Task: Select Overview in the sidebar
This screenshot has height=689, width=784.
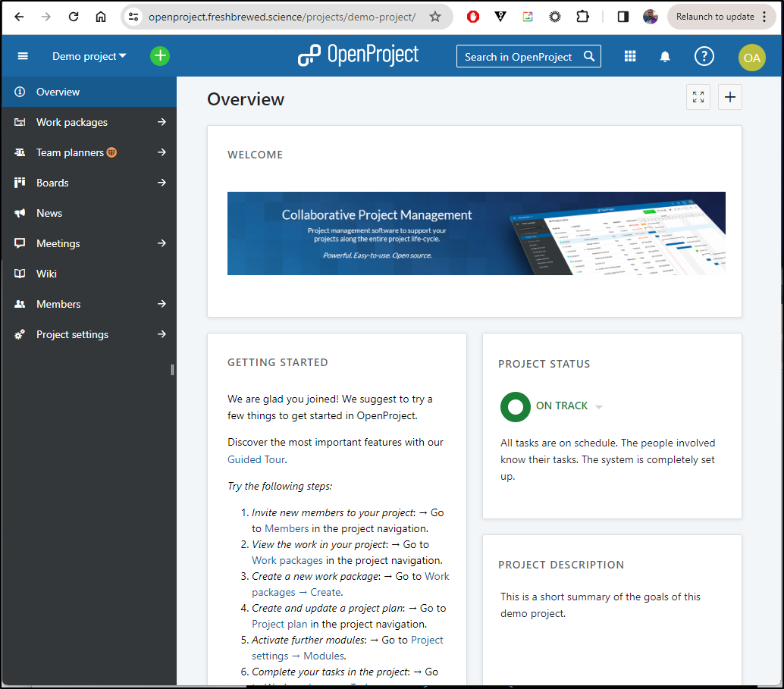Action: [x=89, y=92]
